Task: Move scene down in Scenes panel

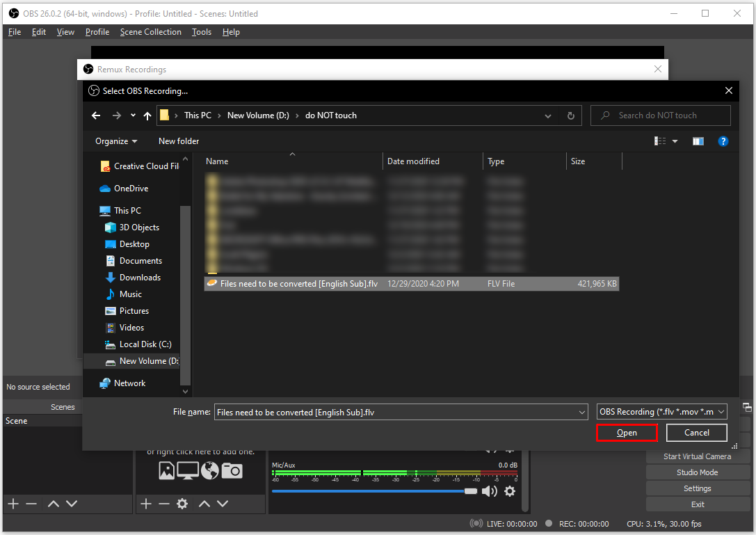Action: coord(72,504)
